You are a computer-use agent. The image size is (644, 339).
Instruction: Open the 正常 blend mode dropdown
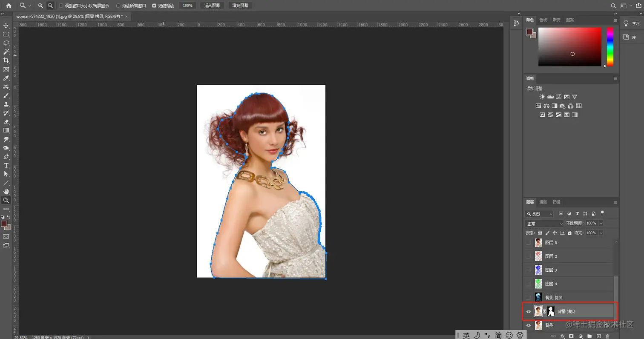point(545,224)
